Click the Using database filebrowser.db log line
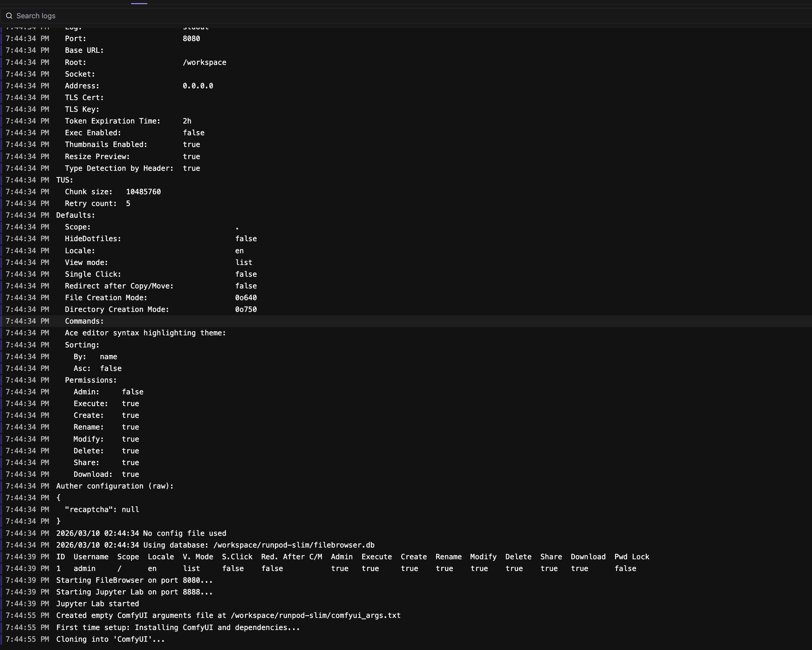The height and width of the screenshot is (650, 812). pos(215,545)
